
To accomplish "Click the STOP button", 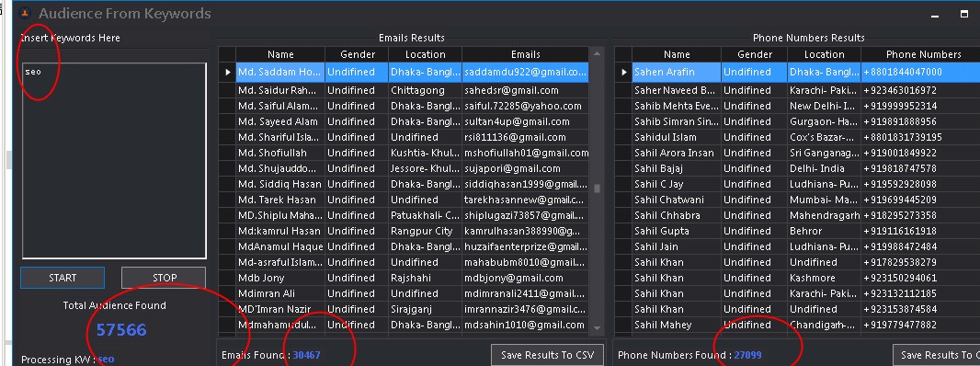I will pyautogui.click(x=164, y=278).
